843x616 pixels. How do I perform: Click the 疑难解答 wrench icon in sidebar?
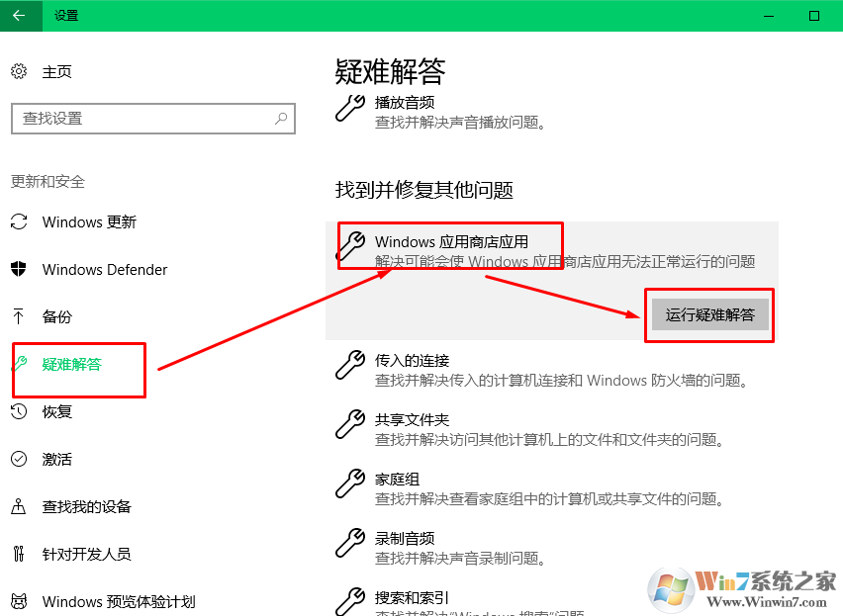20,364
